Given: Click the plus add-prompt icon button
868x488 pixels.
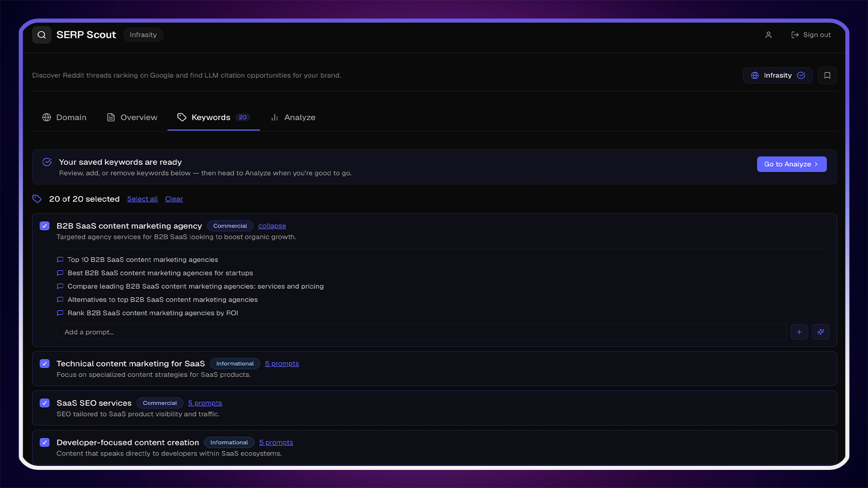Looking at the screenshot, I should pos(799,332).
